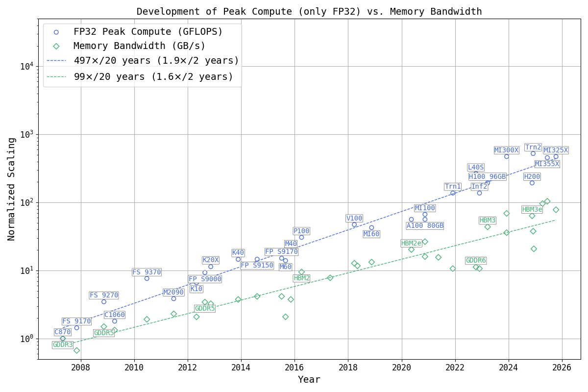Click the 'MI355X' data label
The image size is (588, 392).
point(547,164)
